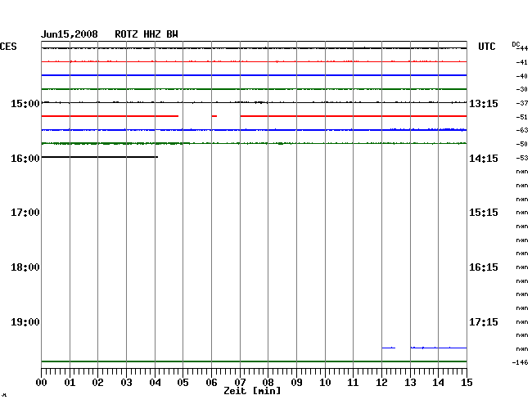Click minute axis tick label 12
Viewport: 532px width, 404px height.
point(381,383)
